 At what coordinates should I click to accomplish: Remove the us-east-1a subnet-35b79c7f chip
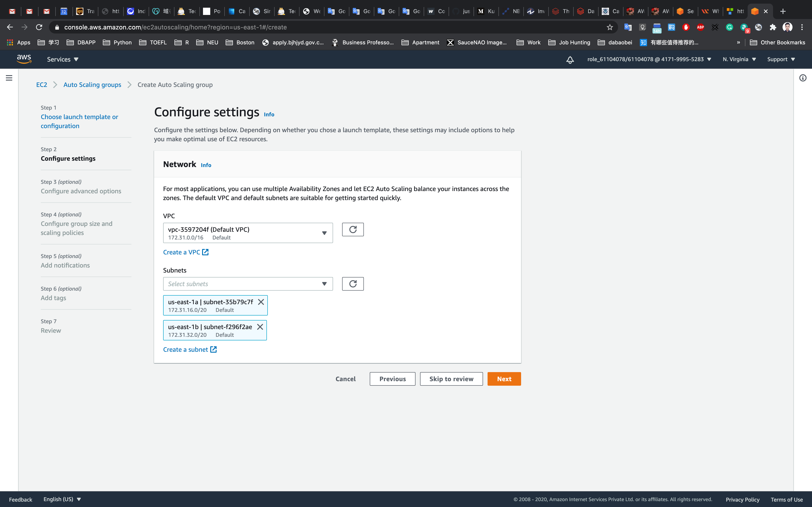click(261, 302)
